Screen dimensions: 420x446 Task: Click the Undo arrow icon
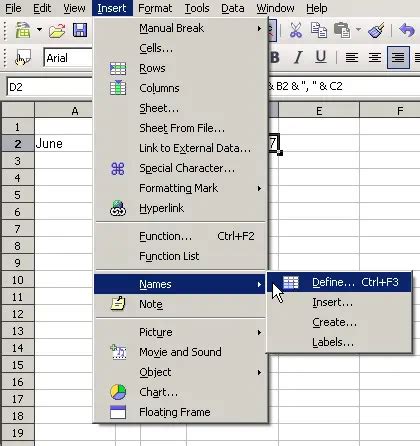[x=407, y=30]
